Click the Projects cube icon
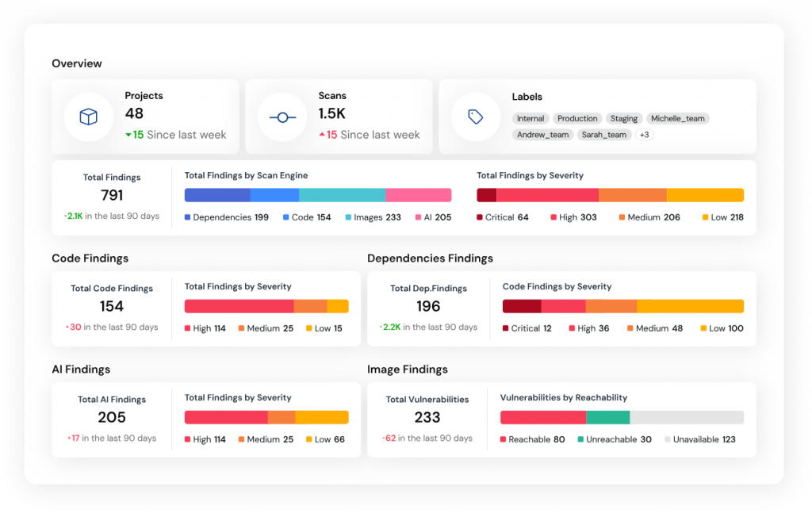 87,116
